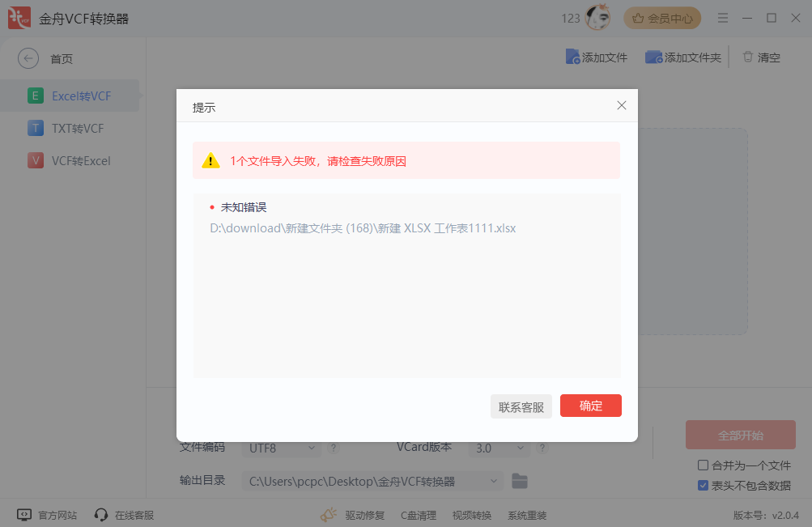
Task: Click the user avatar picture
Action: [x=597, y=18]
